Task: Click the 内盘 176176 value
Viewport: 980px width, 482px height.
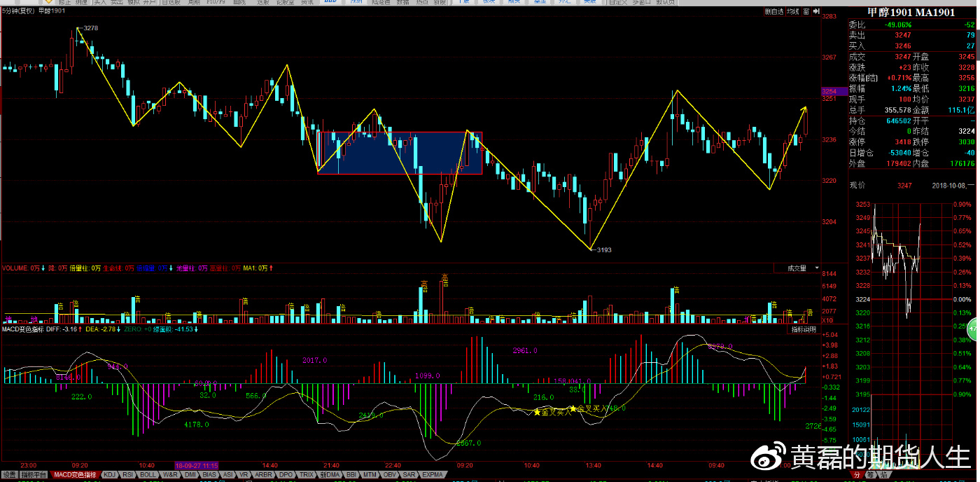Action: [x=962, y=163]
